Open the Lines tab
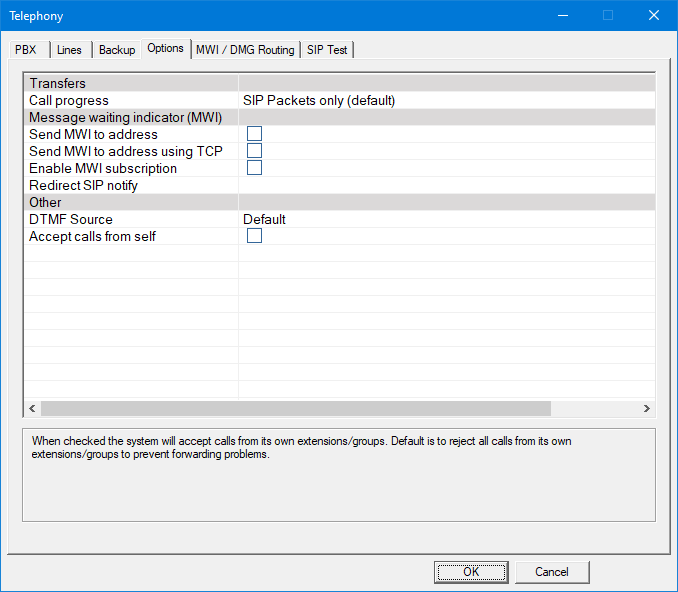 click(x=70, y=50)
